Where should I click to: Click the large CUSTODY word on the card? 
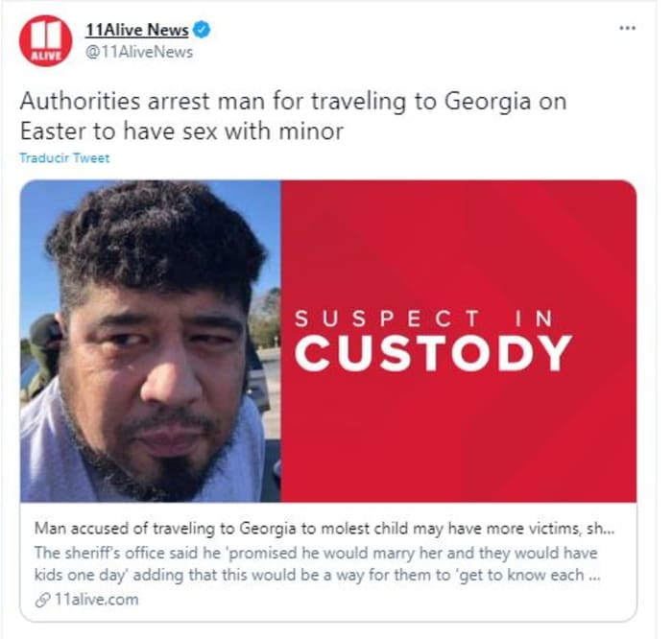434,353
